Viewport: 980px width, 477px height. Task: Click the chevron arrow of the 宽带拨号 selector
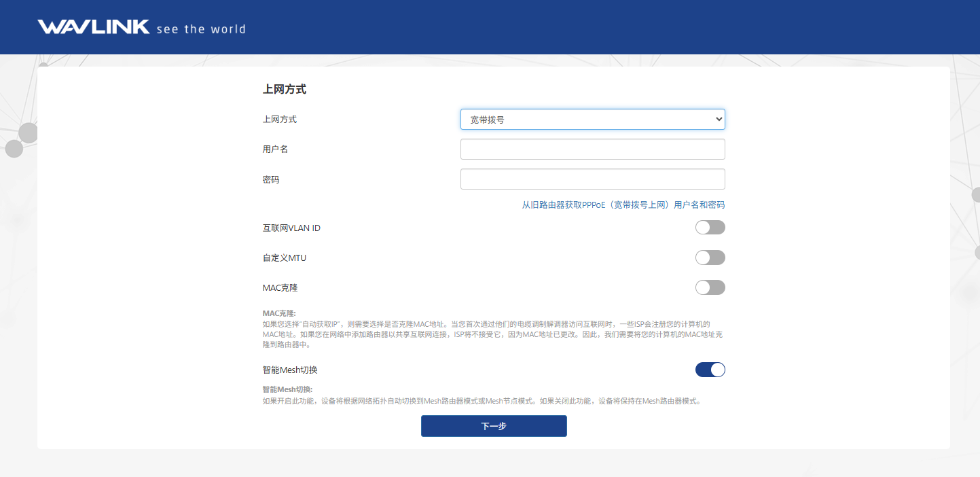pyautogui.click(x=719, y=120)
